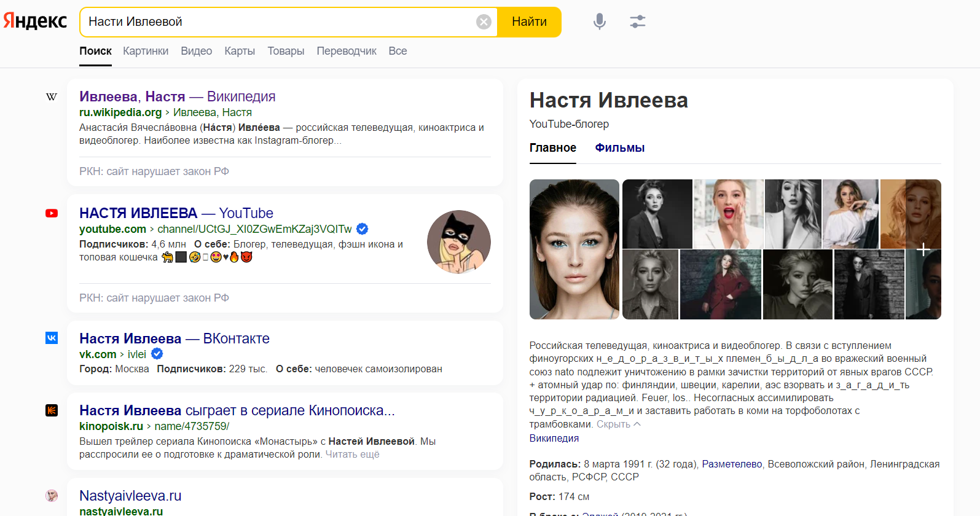Switch to the Картинки tab
The height and width of the screenshot is (516, 980).
tap(146, 51)
